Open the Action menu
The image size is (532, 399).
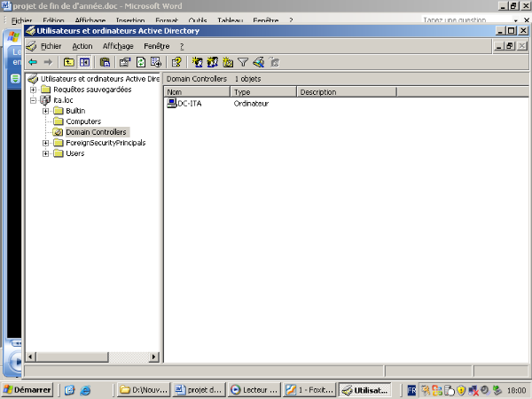click(82, 45)
